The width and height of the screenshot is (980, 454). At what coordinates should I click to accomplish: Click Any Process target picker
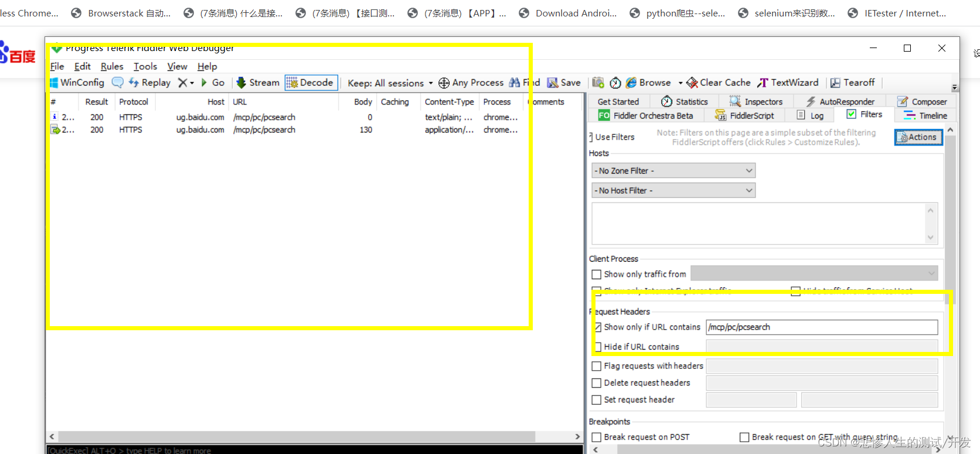[471, 83]
